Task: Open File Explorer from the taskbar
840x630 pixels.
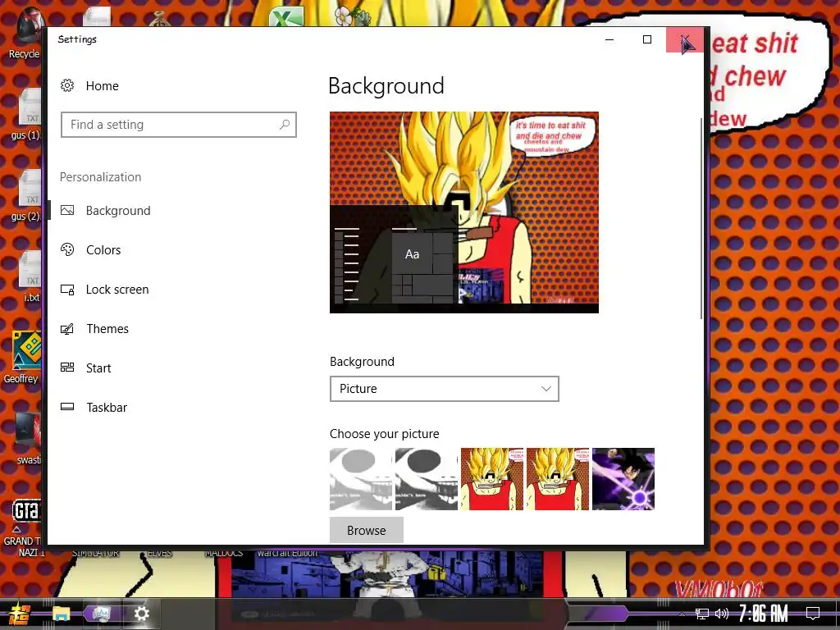Action: point(61,614)
